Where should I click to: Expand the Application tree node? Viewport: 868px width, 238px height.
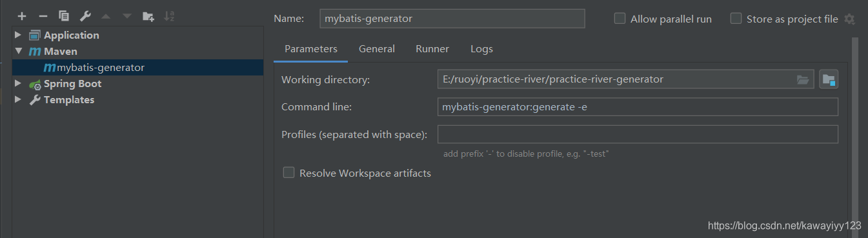[x=18, y=35]
